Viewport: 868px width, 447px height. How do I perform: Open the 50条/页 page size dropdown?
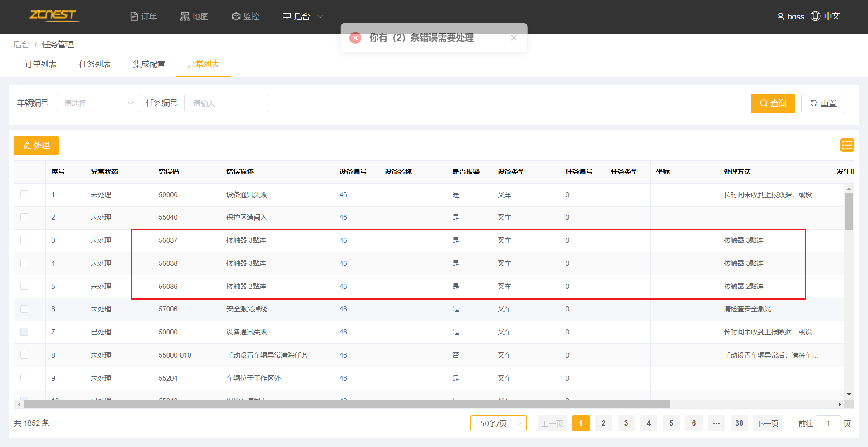498,423
